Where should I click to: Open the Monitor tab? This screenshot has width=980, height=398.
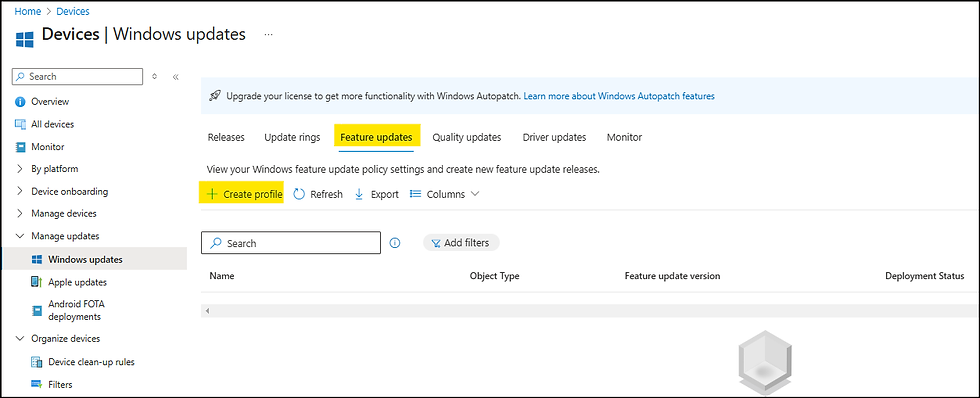[x=624, y=137]
